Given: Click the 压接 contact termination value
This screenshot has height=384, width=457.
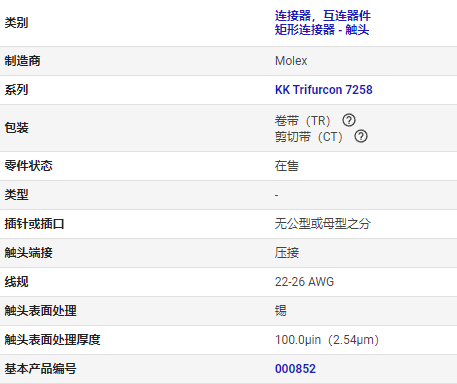Looking at the screenshot, I should (287, 253).
